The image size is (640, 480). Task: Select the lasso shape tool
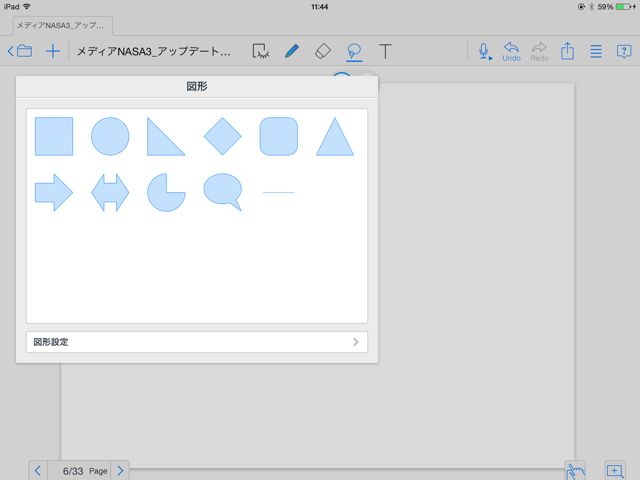(x=354, y=52)
